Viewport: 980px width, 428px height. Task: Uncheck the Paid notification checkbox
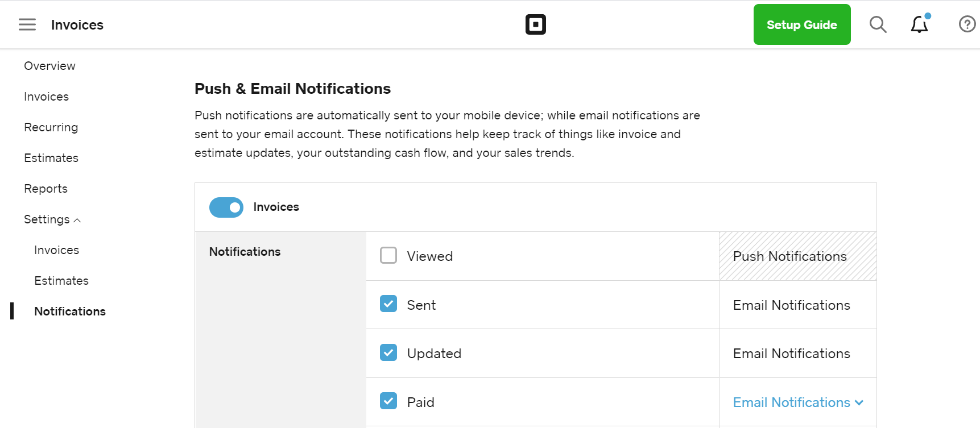pyautogui.click(x=388, y=401)
